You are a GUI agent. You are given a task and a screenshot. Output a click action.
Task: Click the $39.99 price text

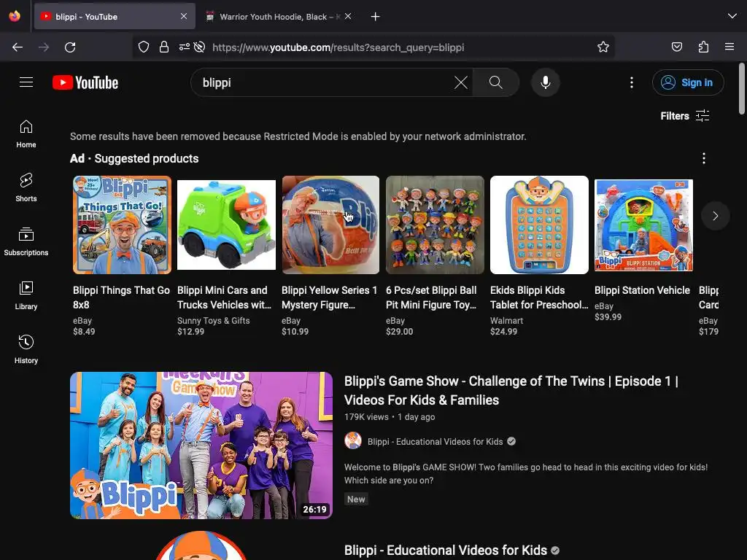click(608, 316)
